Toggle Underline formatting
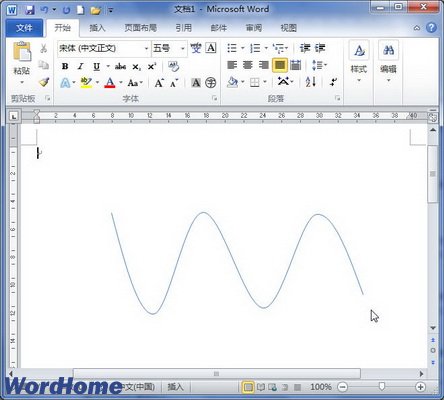444x400 pixels. [96, 67]
